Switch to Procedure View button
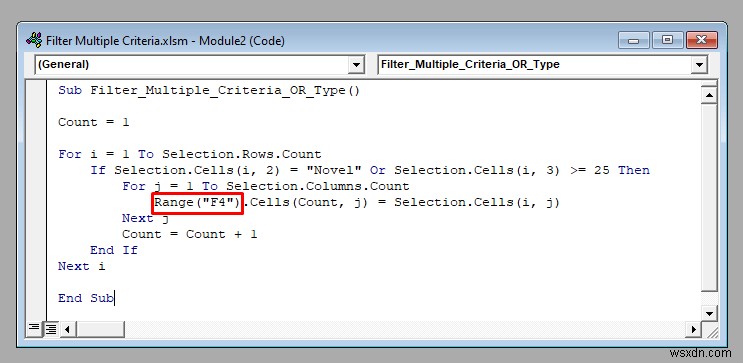Image resolution: width=743 pixels, height=363 pixels. 34,328
